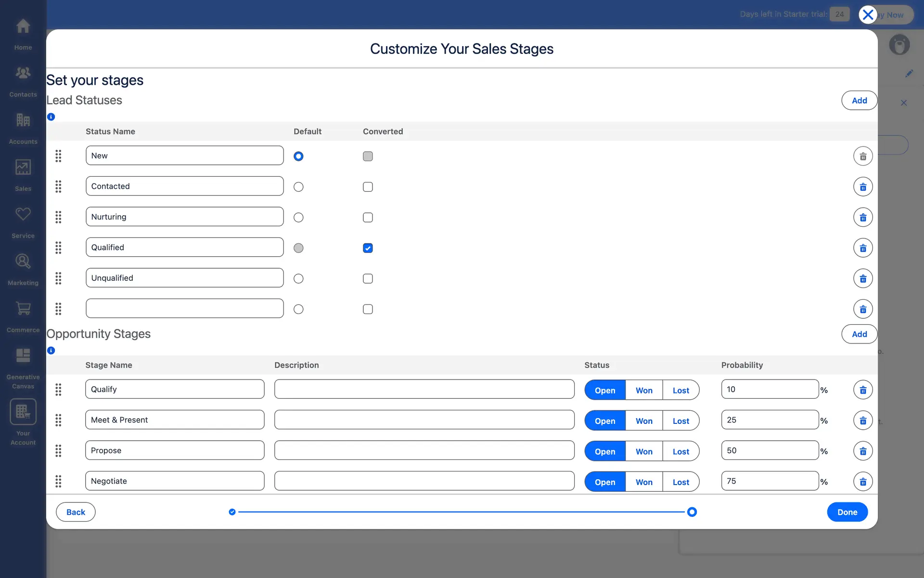Viewport: 924px width, 578px height.
Task: Open the Marketing section in sidebar
Action: 23,270
